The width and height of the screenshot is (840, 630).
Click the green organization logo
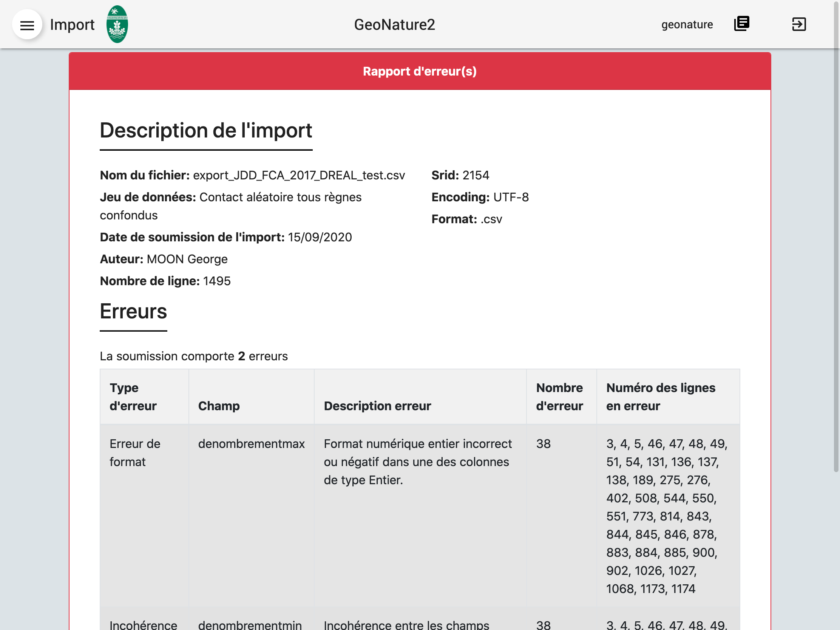(117, 24)
